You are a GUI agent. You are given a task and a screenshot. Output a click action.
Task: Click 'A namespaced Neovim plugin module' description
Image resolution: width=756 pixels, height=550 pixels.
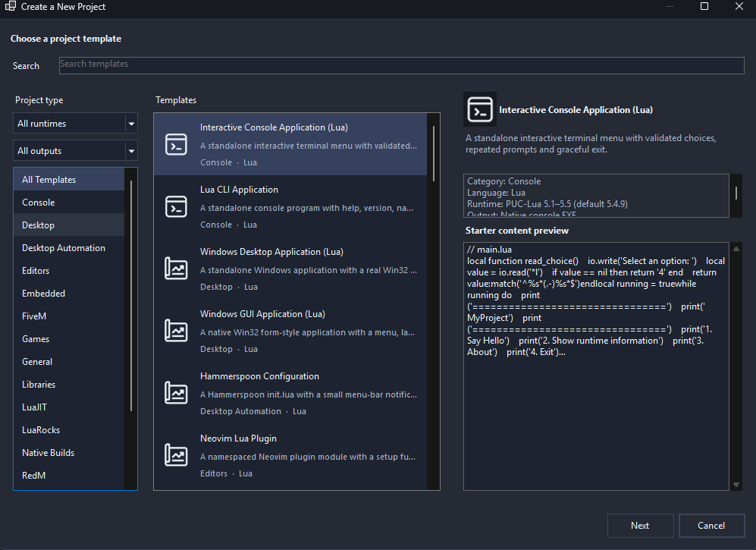[x=308, y=457]
